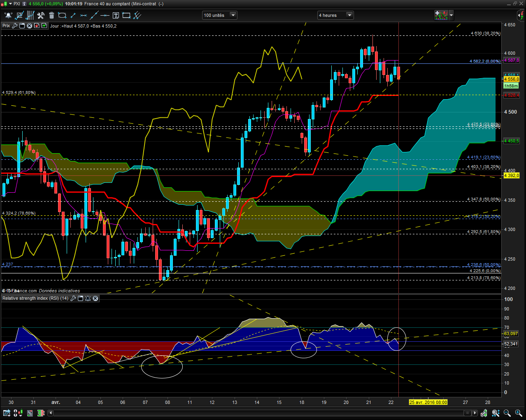
Task: Click the bottom list panel icon
Action: pos(30,413)
